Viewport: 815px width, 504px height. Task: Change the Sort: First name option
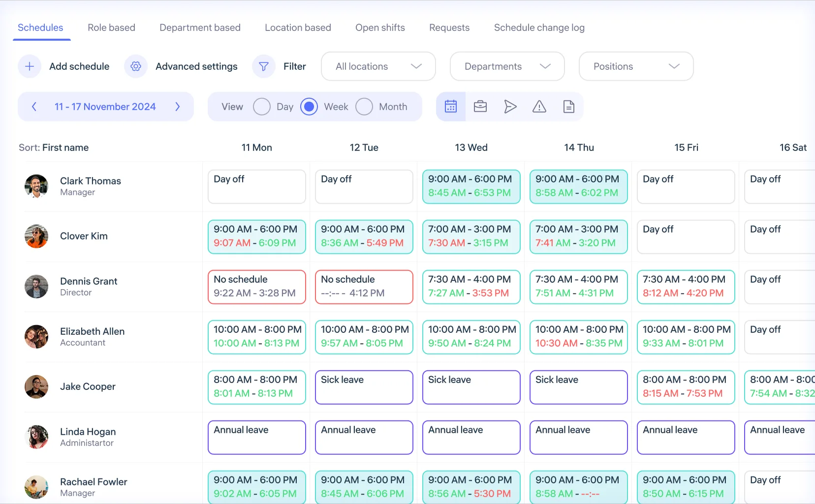[54, 148]
